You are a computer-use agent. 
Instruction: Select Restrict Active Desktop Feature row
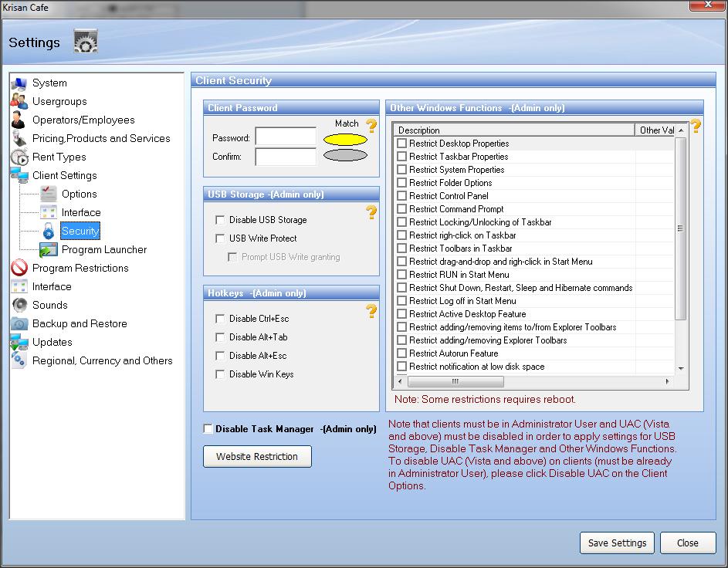coord(533,313)
